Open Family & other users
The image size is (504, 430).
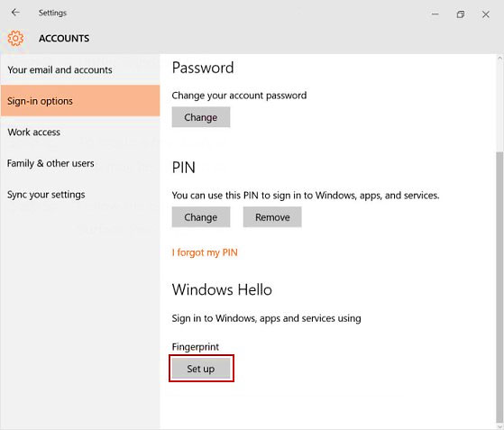pos(80,163)
